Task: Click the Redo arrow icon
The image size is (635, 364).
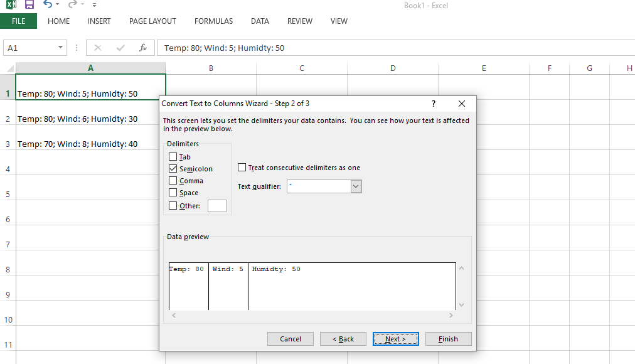Action: [72, 5]
